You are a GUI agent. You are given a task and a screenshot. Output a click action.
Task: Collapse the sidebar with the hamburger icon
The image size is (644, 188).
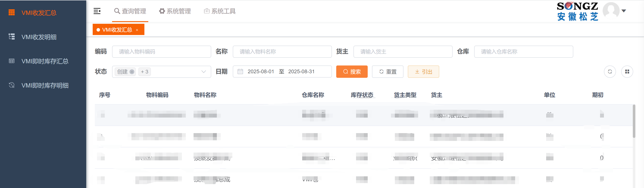tap(97, 11)
